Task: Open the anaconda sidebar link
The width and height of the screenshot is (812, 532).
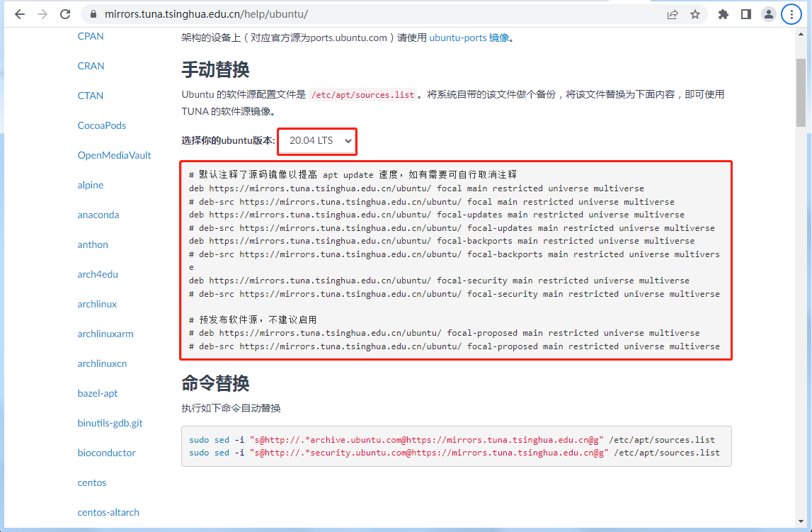Action: pyautogui.click(x=98, y=215)
